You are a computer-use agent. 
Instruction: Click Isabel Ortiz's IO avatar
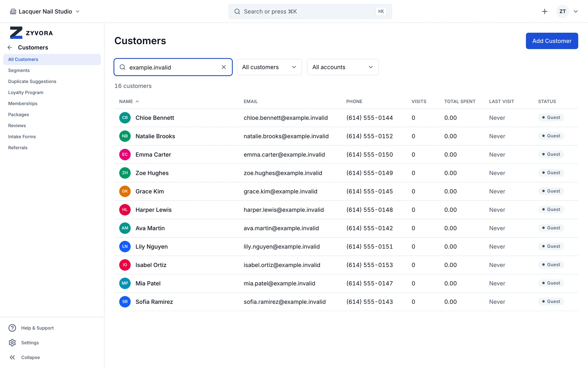125,265
